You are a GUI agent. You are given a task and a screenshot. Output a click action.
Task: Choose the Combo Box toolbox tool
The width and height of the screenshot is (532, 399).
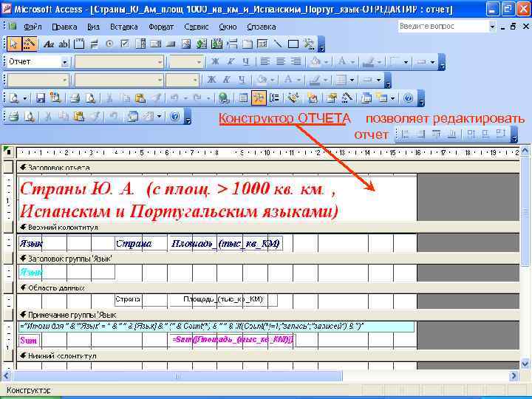point(140,44)
